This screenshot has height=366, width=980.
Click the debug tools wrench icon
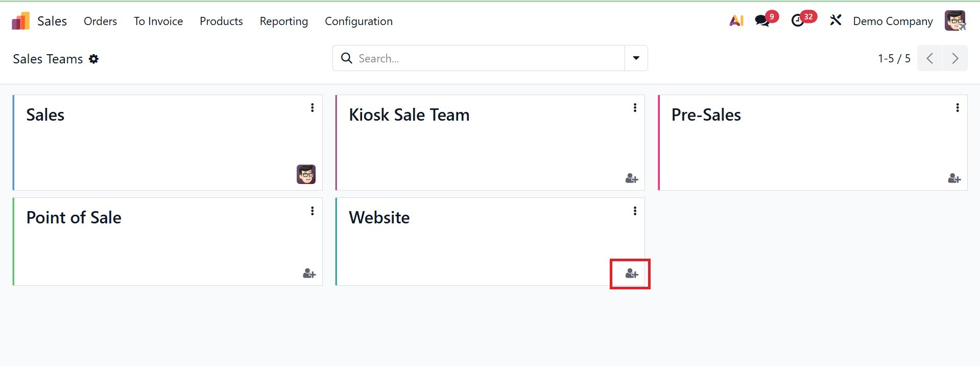pyautogui.click(x=835, y=21)
